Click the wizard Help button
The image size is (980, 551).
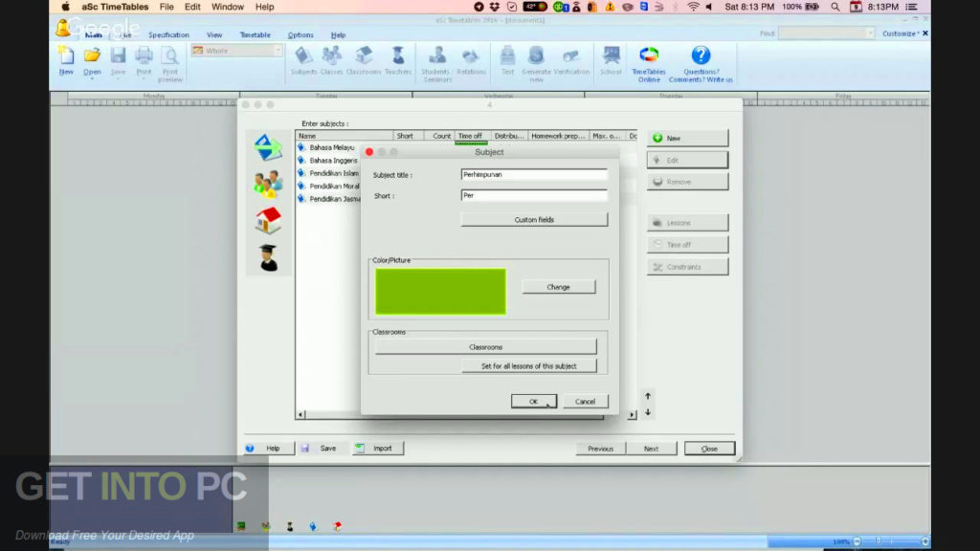(x=269, y=448)
